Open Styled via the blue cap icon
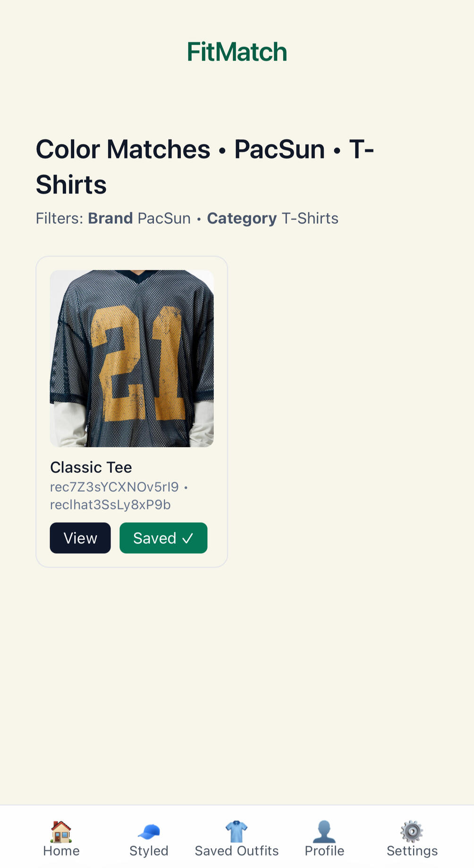Image resolution: width=474 pixels, height=868 pixels. click(x=149, y=831)
